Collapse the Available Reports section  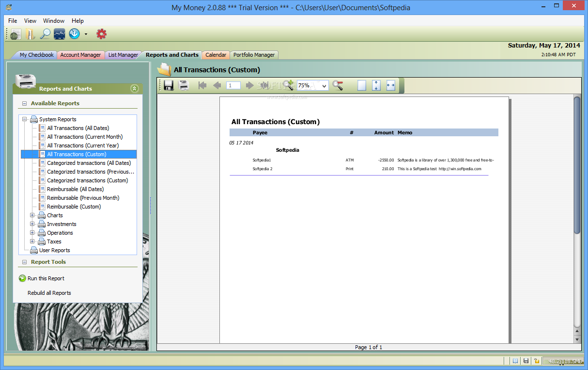pos(24,103)
